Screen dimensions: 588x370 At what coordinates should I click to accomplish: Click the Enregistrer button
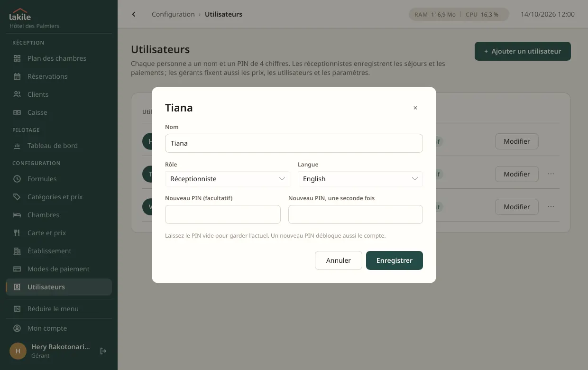coord(395,260)
